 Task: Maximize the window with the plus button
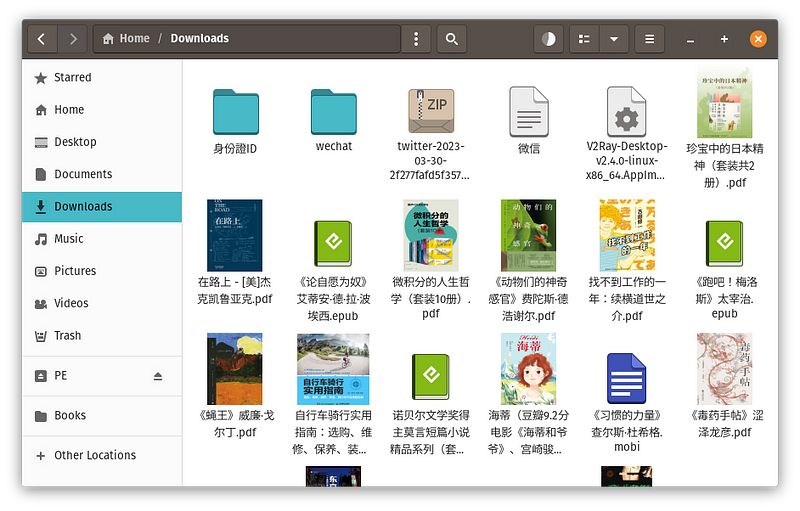pyautogui.click(x=724, y=39)
